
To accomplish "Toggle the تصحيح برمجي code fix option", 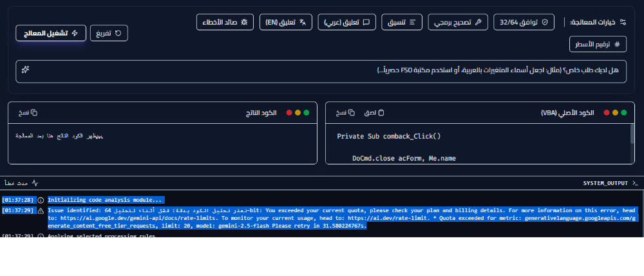I will (460, 22).
